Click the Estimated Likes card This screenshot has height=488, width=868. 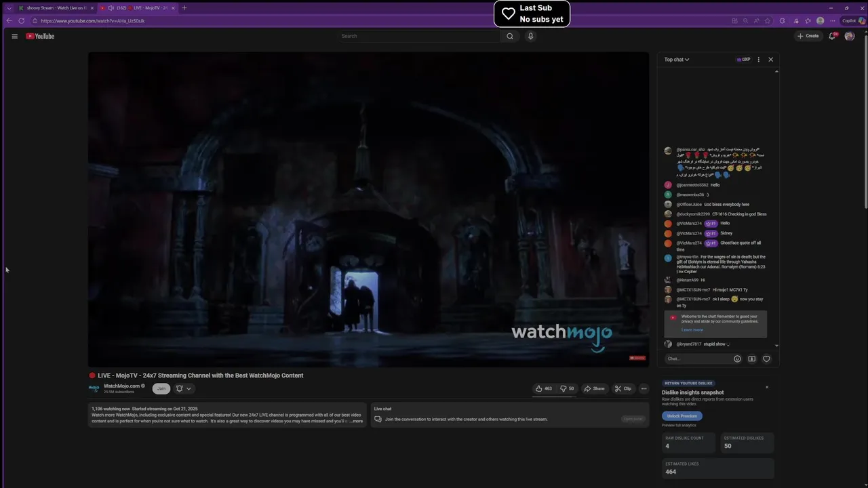(x=718, y=468)
